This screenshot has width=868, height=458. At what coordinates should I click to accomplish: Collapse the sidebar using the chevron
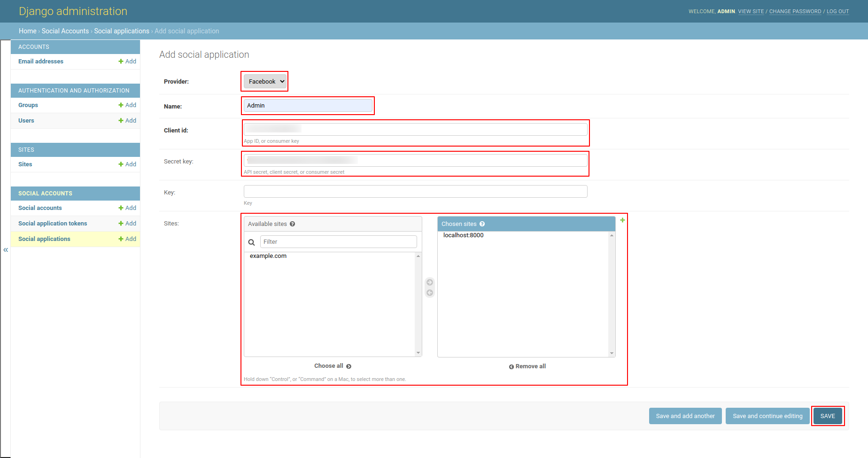point(6,250)
